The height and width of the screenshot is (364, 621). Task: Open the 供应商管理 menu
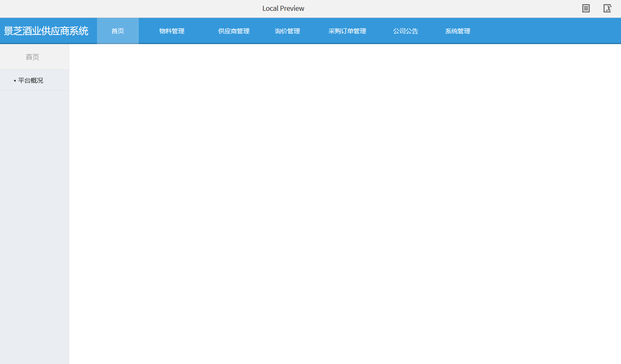point(234,31)
